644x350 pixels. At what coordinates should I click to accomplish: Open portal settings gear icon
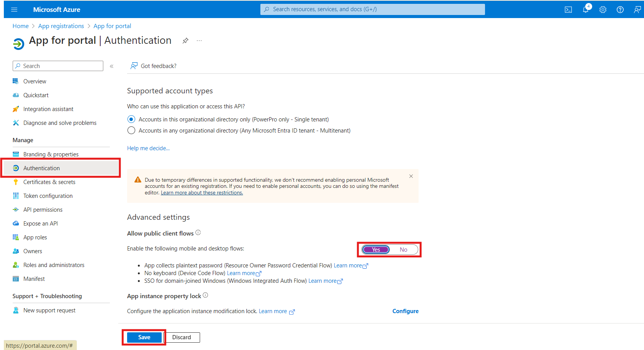[x=603, y=10]
